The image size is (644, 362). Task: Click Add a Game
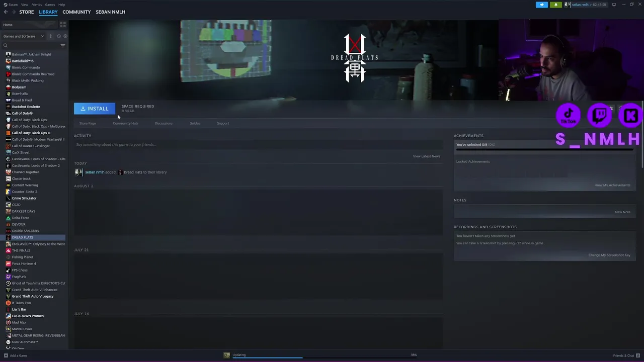click(x=15, y=355)
